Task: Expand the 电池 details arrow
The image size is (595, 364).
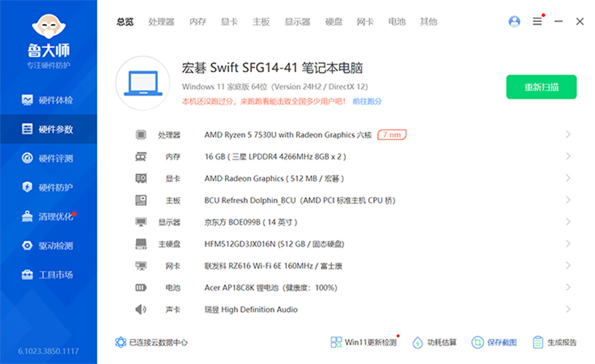Action: (568, 287)
